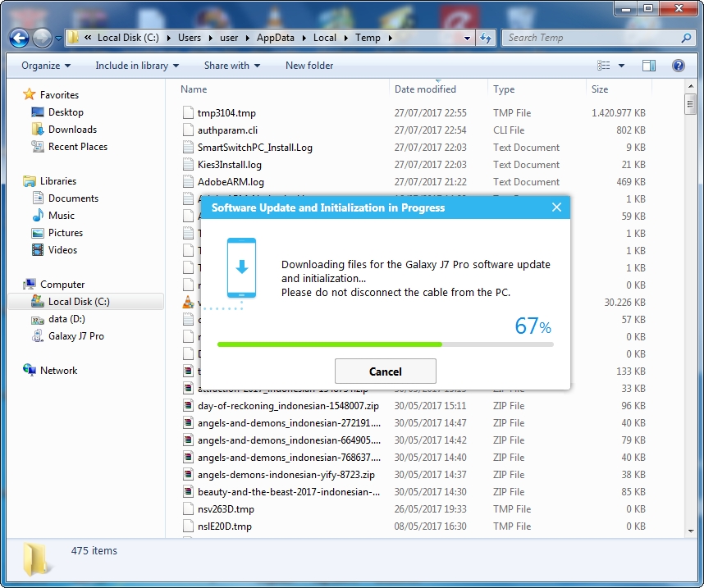Expand arrow after Temp in breadcrumb
Viewport: 704px width, 588px height.
click(x=391, y=39)
